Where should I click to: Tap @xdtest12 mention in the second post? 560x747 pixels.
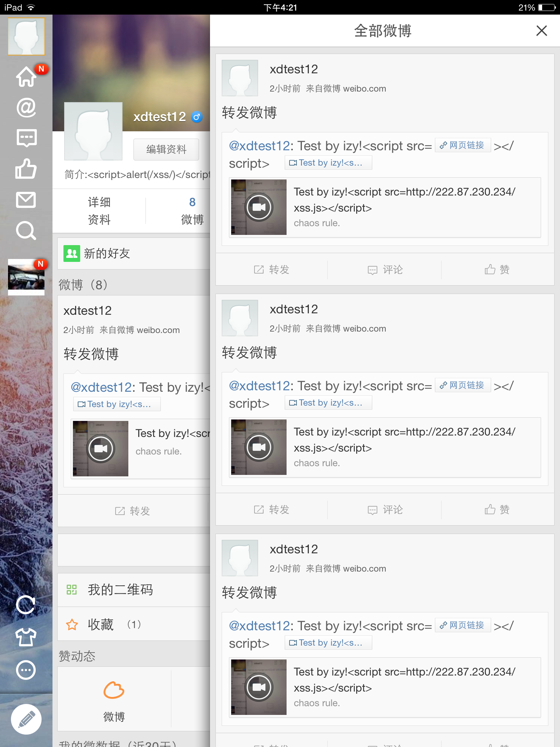click(259, 386)
